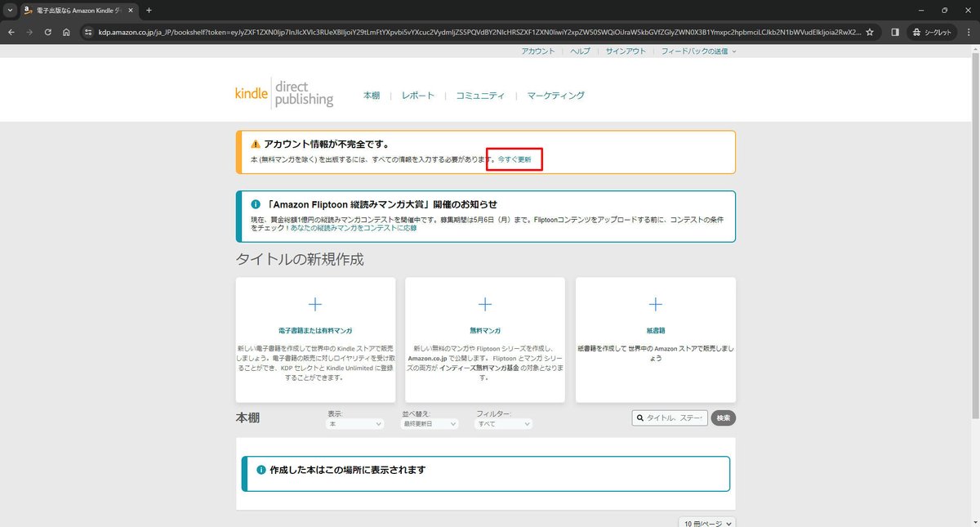Open the 10 冊/ページ pagination dropdown
The image size is (980, 527).
(x=706, y=522)
